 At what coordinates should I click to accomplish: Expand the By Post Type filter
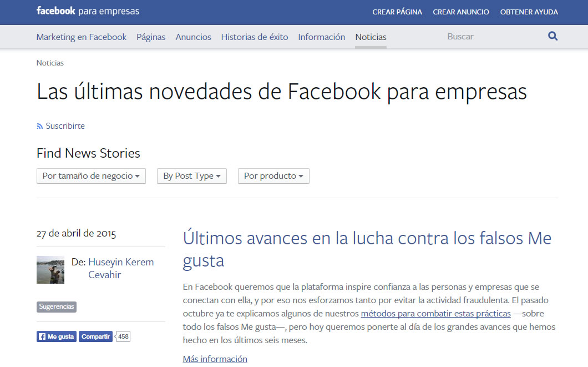(x=191, y=175)
